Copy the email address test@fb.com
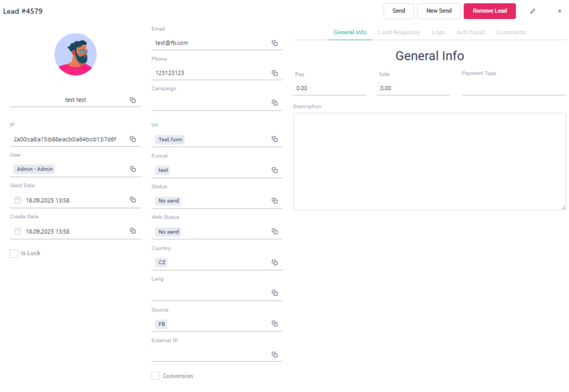 [274, 43]
